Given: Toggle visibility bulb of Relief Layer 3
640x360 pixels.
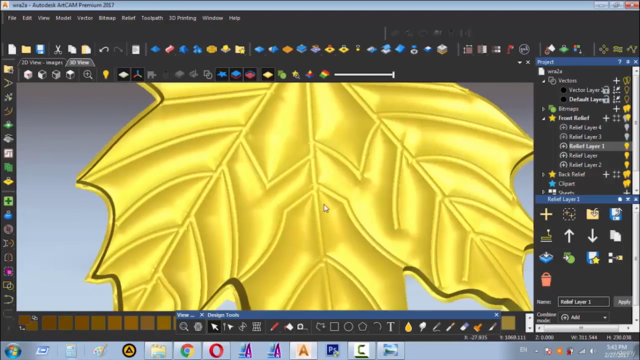Looking at the screenshot, I should (x=627, y=137).
